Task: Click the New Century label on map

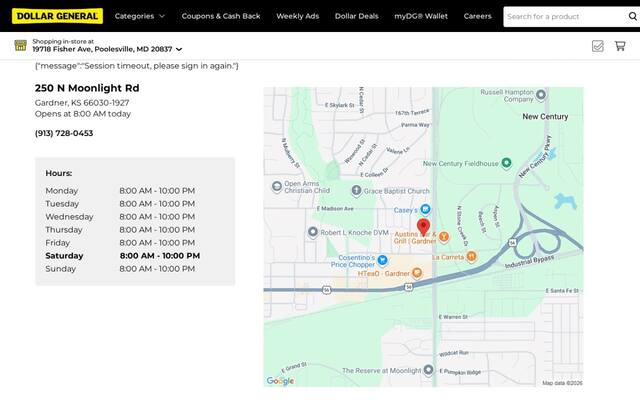Action: click(x=545, y=117)
